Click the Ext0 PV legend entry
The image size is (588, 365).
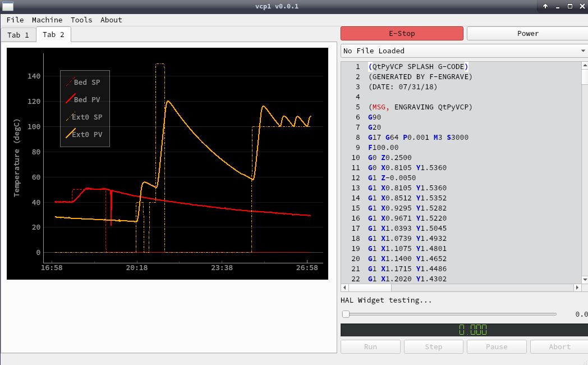tap(84, 134)
